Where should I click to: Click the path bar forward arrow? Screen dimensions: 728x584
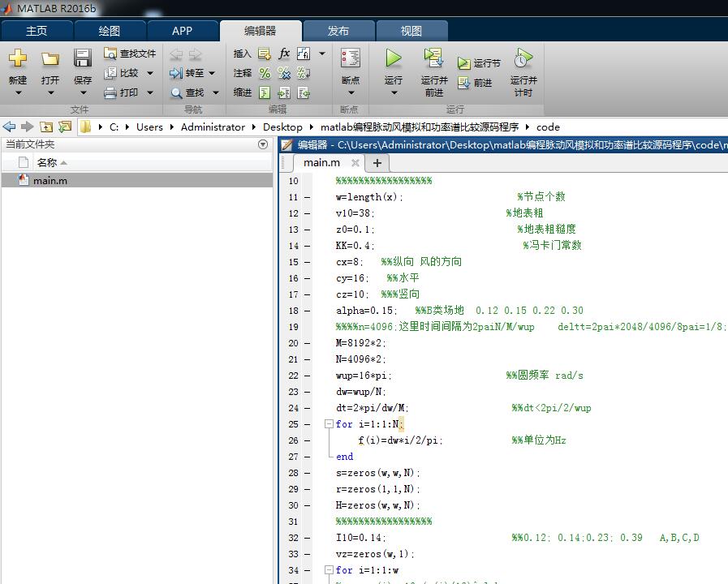[28, 127]
